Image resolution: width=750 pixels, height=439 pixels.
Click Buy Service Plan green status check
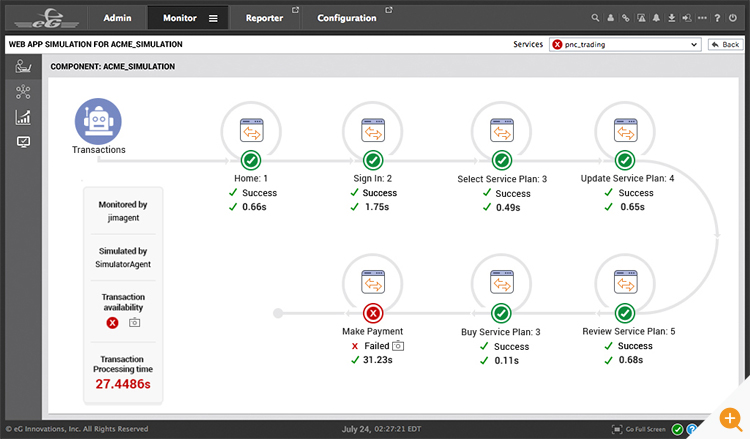501,313
